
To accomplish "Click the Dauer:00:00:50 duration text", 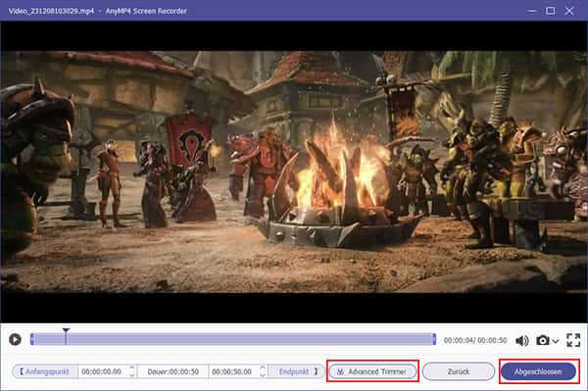I will (173, 371).
